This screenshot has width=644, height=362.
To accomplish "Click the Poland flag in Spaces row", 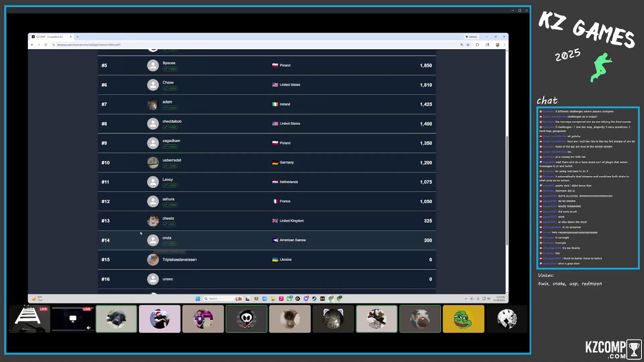I will click(x=275, y=65).
